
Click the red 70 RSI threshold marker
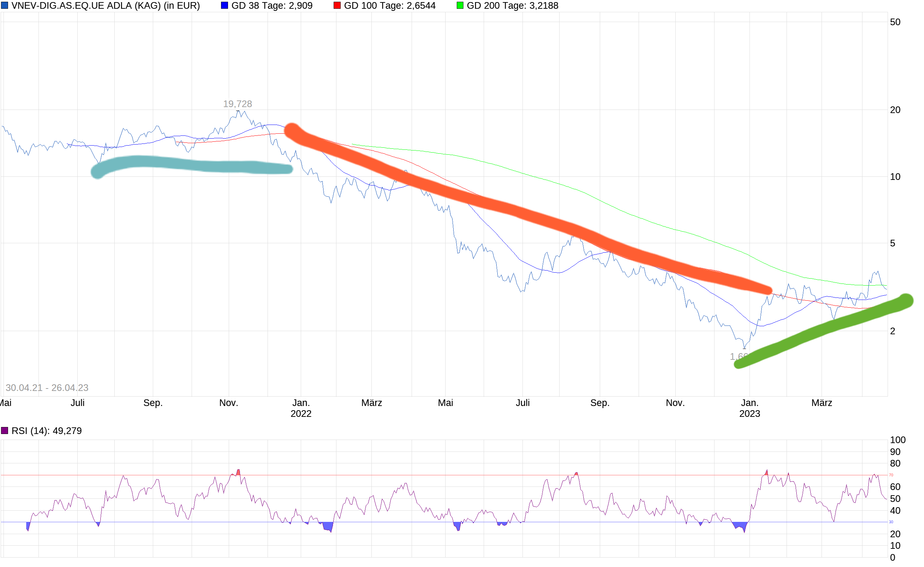891,475
